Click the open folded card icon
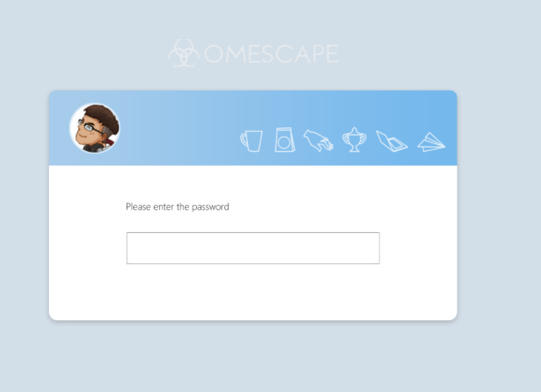Viewport: 541px width, 392px height. tap(392, 141)
